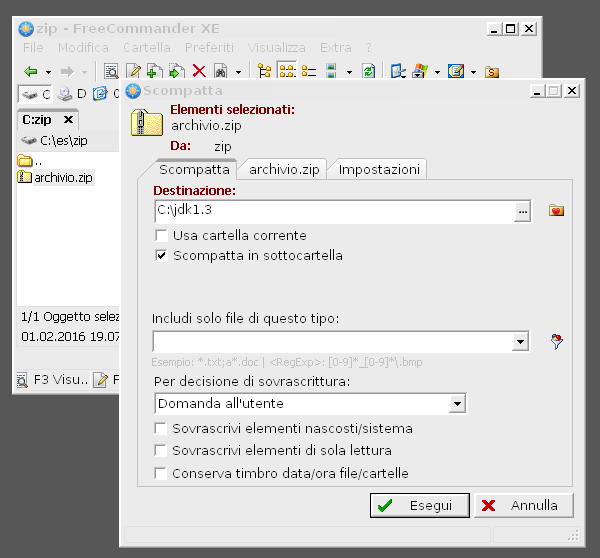Expand the Back history dropdown arrow
The image size is (600, 558).
[48, 72]
